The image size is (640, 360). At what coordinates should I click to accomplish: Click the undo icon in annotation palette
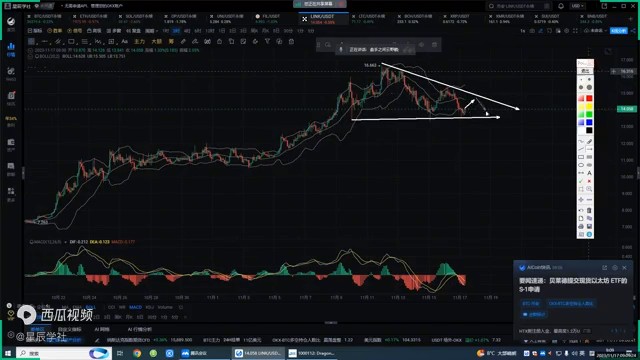581,211
